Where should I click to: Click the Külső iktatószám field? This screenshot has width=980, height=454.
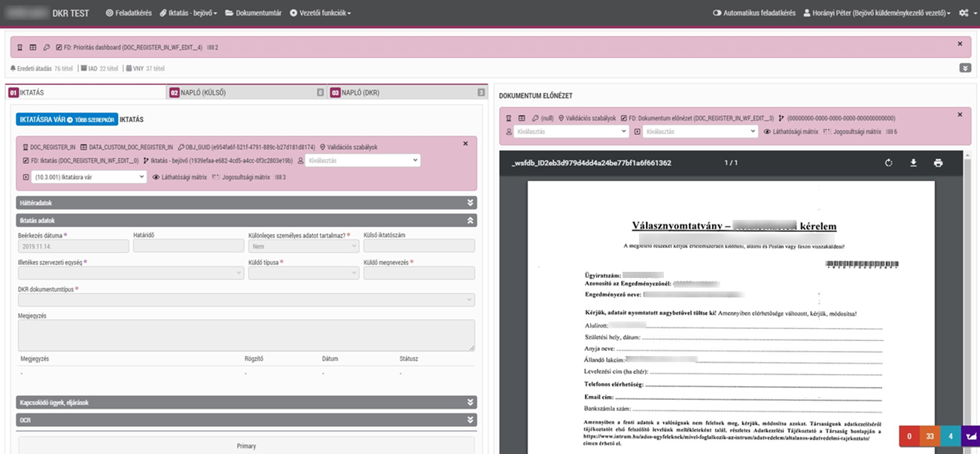pos(419,246)
